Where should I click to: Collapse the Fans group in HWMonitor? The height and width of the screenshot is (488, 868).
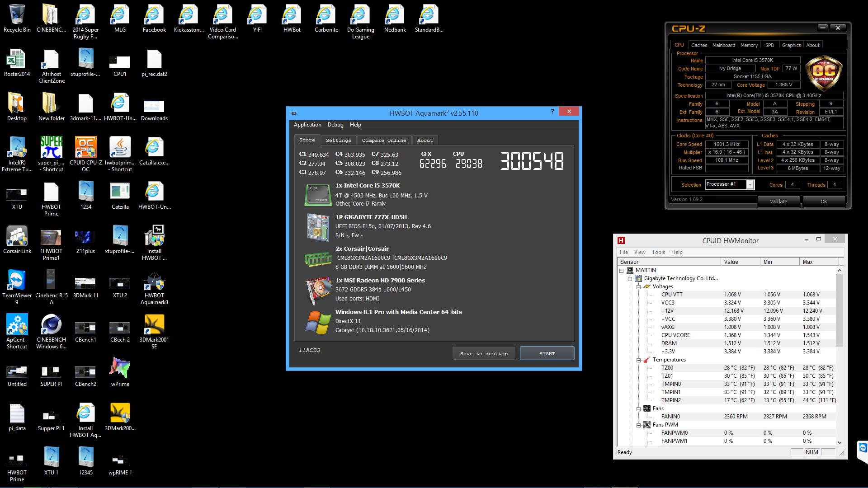pos(639,409)
